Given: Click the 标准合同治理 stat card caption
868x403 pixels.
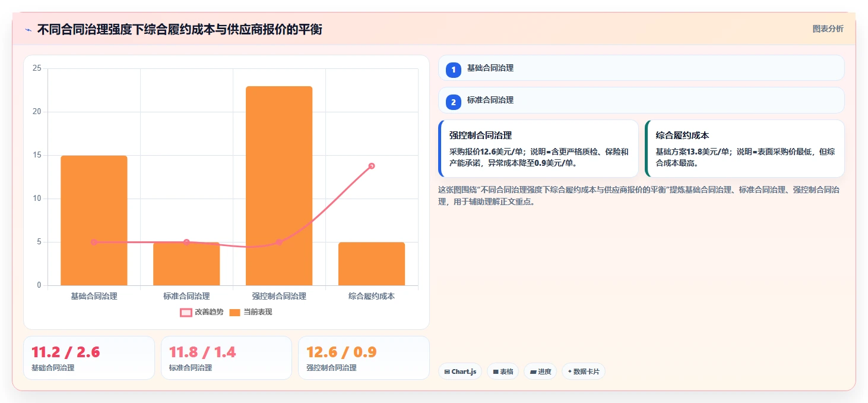Looking at the screenshot, I should 191,368.
